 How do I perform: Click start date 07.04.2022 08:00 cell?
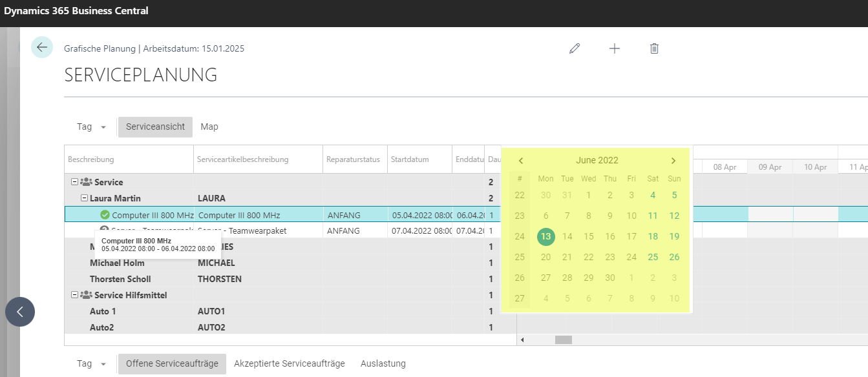(x=419, y=230)
